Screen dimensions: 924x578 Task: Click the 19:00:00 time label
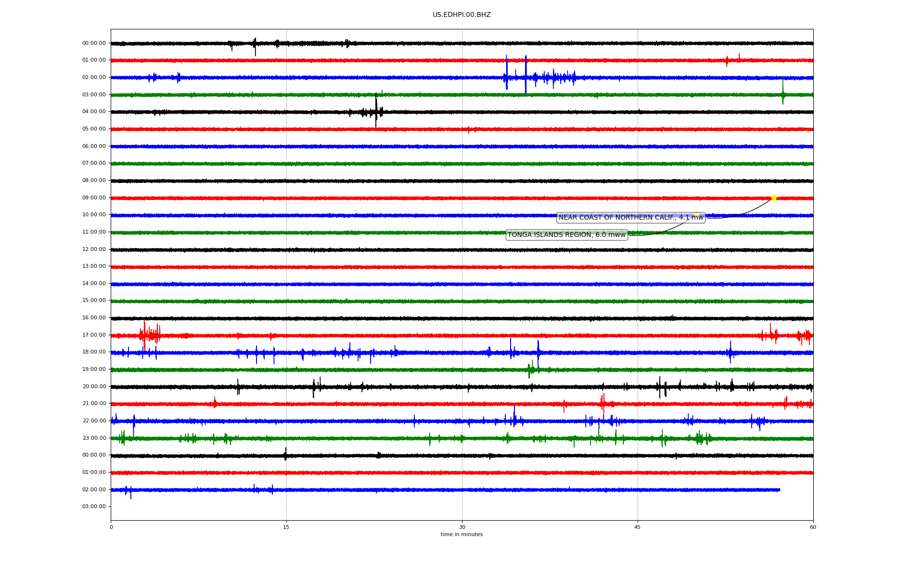[94, 369]
